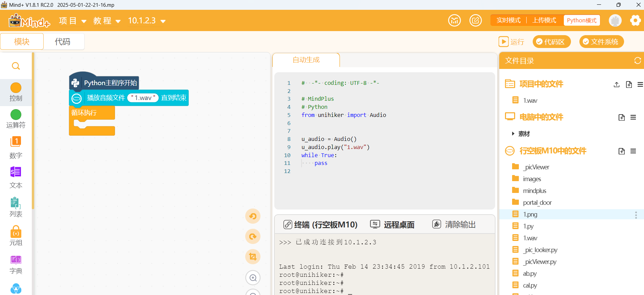The image size is (644, 295).
Task: Select the Python主程序开始 block
Action: tap(104, 83)
